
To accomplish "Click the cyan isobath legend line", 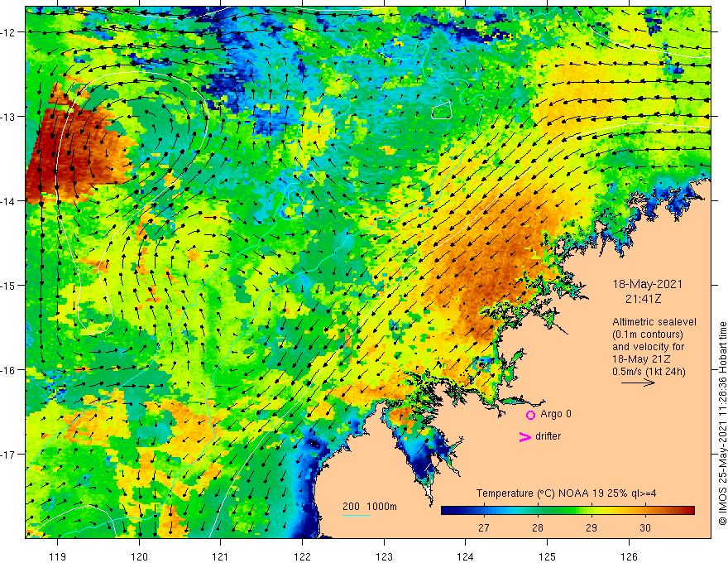I will tap(357, 515).
